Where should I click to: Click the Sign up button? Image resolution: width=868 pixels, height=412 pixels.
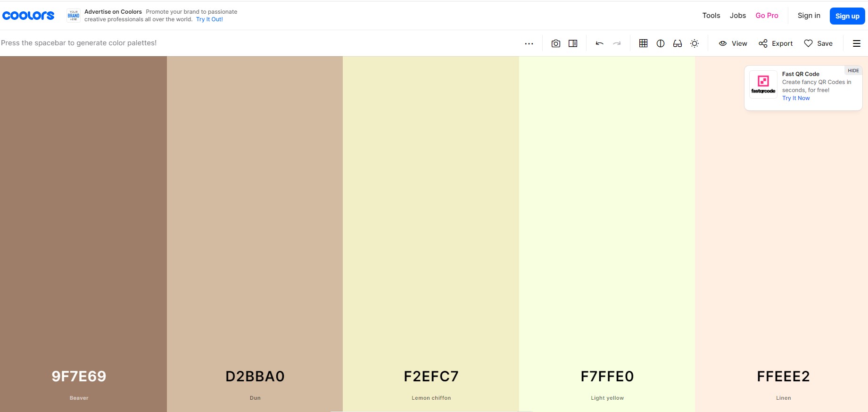847,16
